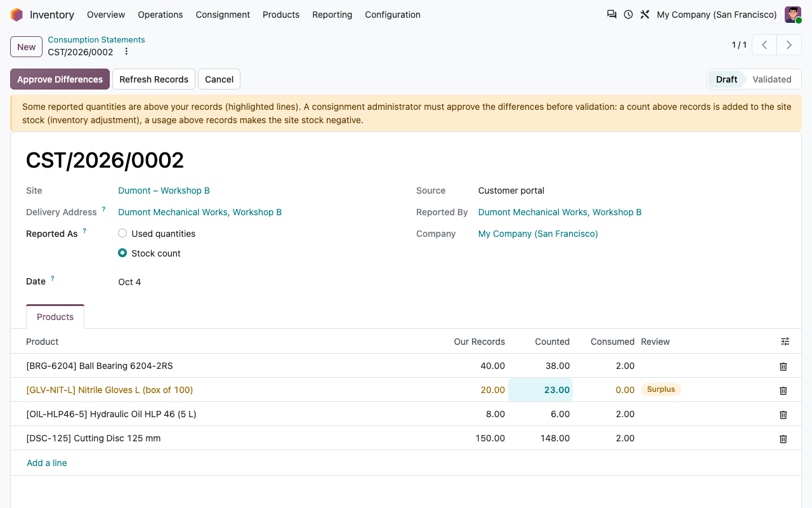Open the Consumption Statements breadcrumb link

[96, 39]
